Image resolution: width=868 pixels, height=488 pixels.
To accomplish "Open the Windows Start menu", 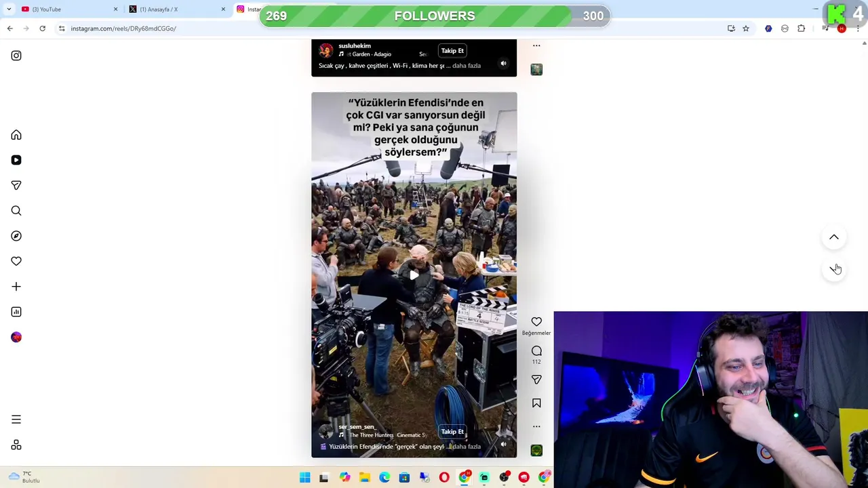I will (x=304, y=478).
